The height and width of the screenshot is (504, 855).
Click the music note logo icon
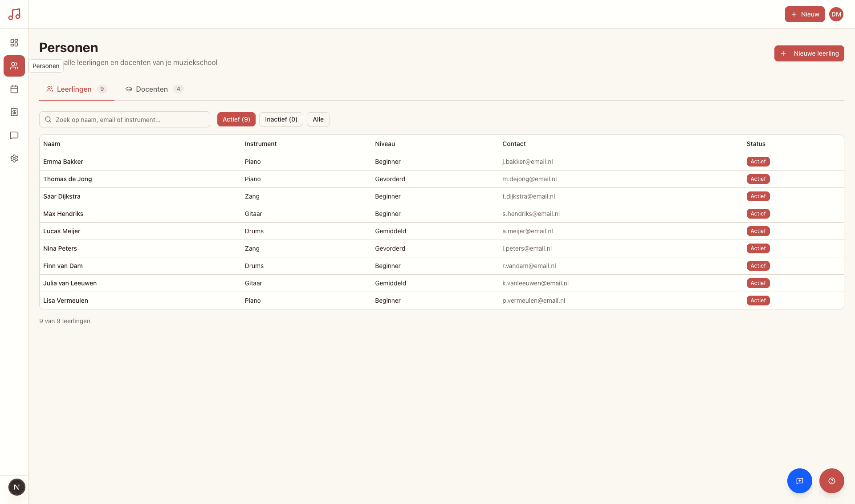click(x=14, y=14)
